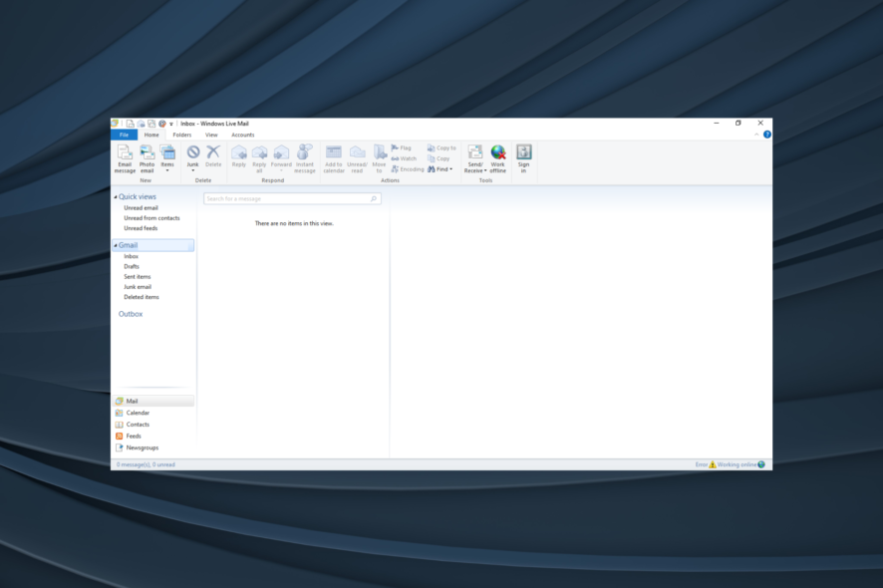The width and height of the screenshot is (883, 588).
Task: Watch the conversation
Action: tap(404, 158)
